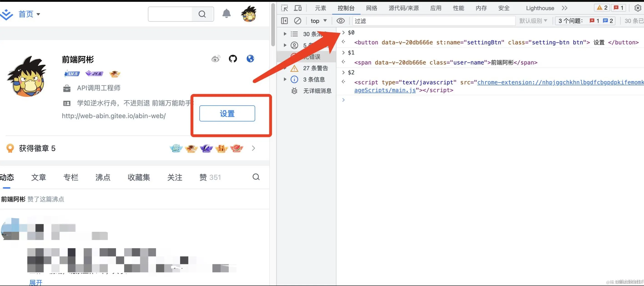Expand the 27 条警告 group
The width and height of the screenshot is (644, 286).
pos(285,68)
